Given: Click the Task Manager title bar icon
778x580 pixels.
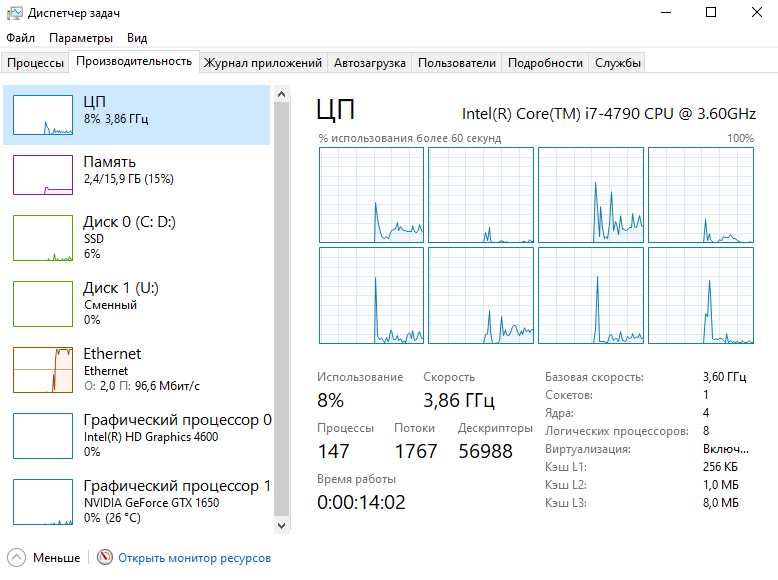Looking at the screenshot, I should pyautogui.click(x=14, y=13).
